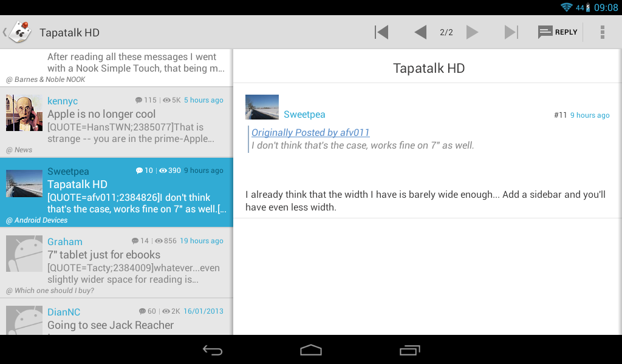Image resolution: width=622 pixels, height=364 pixels.
Task: Select the 16/01/2013 date
Action: coord(203,311)
